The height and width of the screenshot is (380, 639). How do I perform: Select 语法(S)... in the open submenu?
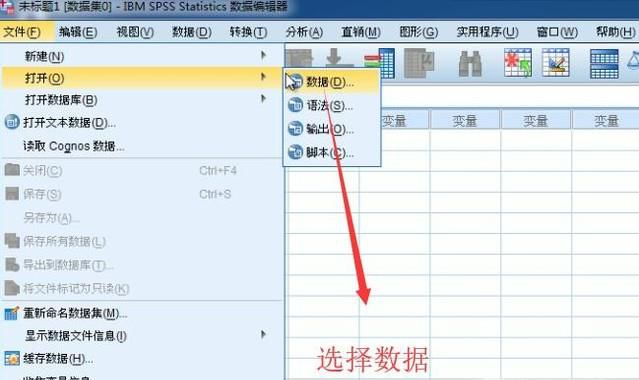pyautogui.click(x=332, y=106)
